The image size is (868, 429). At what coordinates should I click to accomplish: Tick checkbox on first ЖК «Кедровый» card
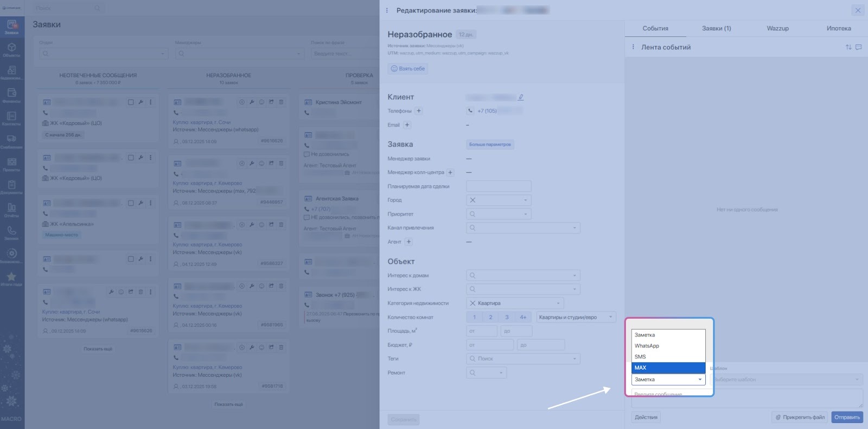point(131,102)
